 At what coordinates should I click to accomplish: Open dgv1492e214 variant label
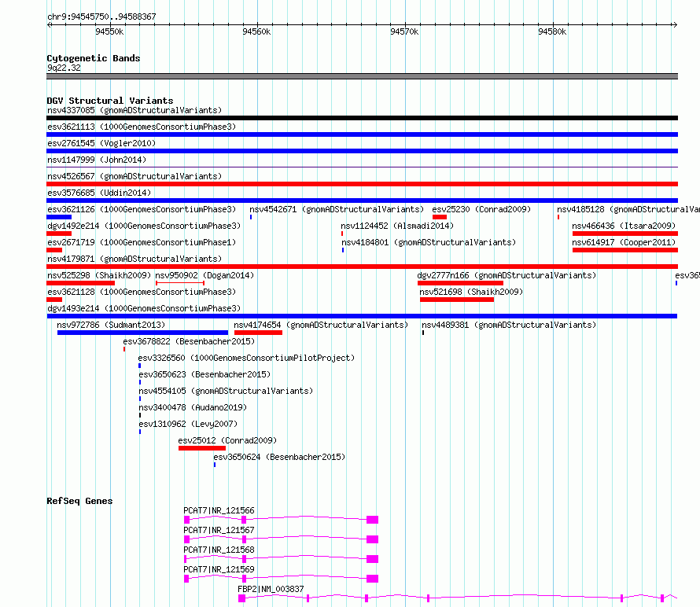pyautogui.click(x=144, y=226)
